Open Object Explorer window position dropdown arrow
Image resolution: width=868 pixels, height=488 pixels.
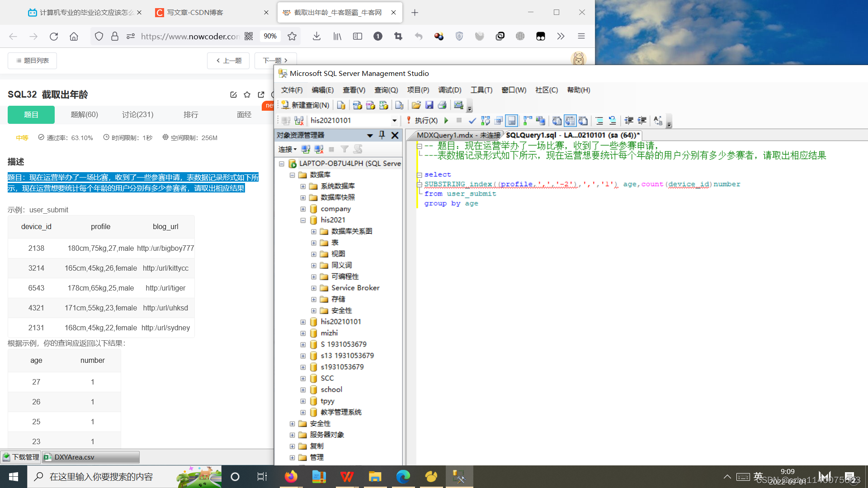coord(370,135)
